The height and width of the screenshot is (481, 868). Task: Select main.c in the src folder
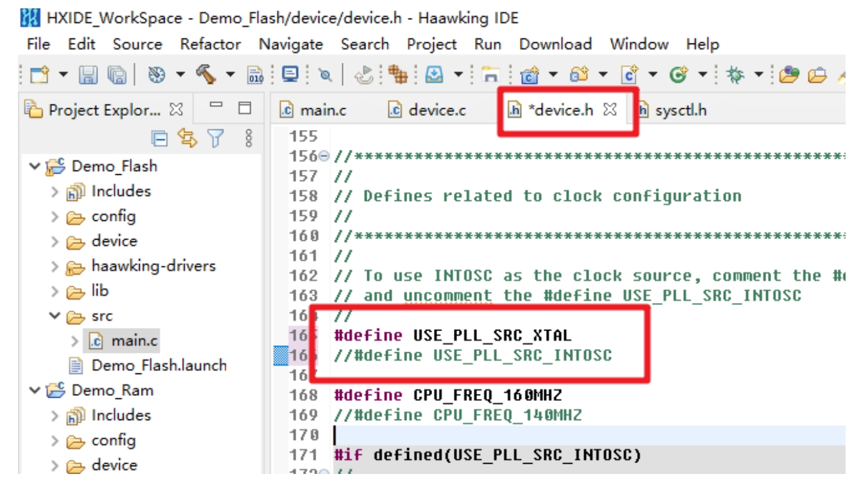coord(124,341)
